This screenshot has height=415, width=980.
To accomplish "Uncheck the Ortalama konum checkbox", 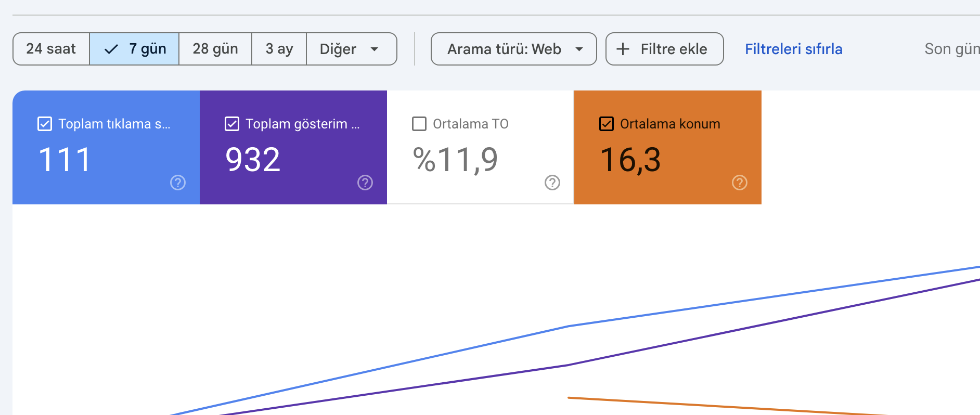I will coord(607,124).
